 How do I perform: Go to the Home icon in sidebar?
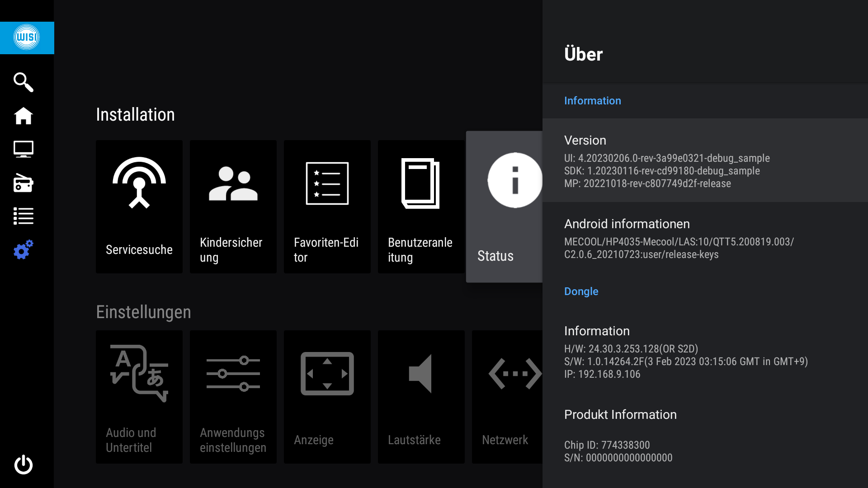click(x=24, y=116)
